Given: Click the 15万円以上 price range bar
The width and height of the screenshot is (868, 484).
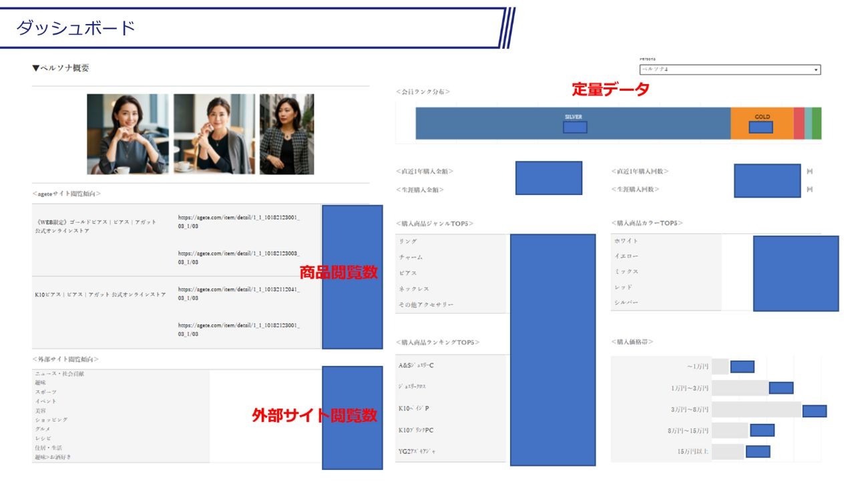Looking at the screenshot, I should 728,452.
